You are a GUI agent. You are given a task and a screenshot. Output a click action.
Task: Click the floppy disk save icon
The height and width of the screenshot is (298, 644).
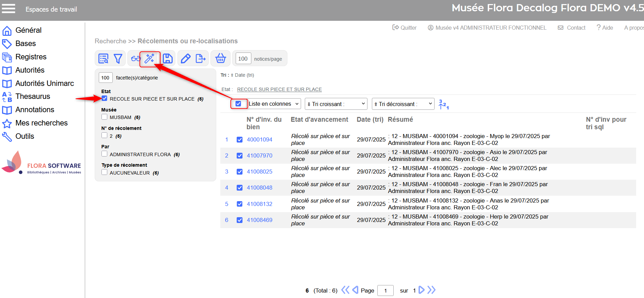click(x=168, y=59)
